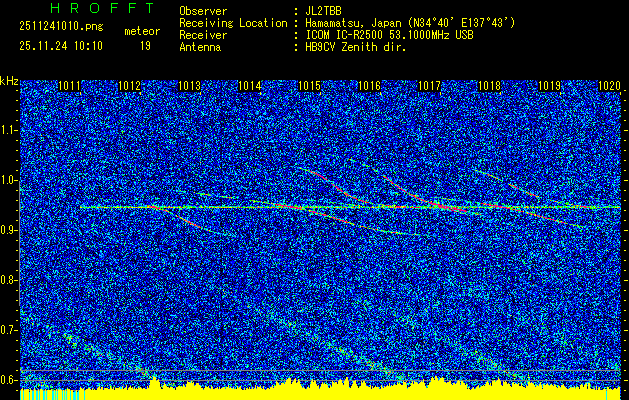The width and height of the screenshot is (629, 400).
Task: Select the 1013 time marker
Action: point(189,87)
